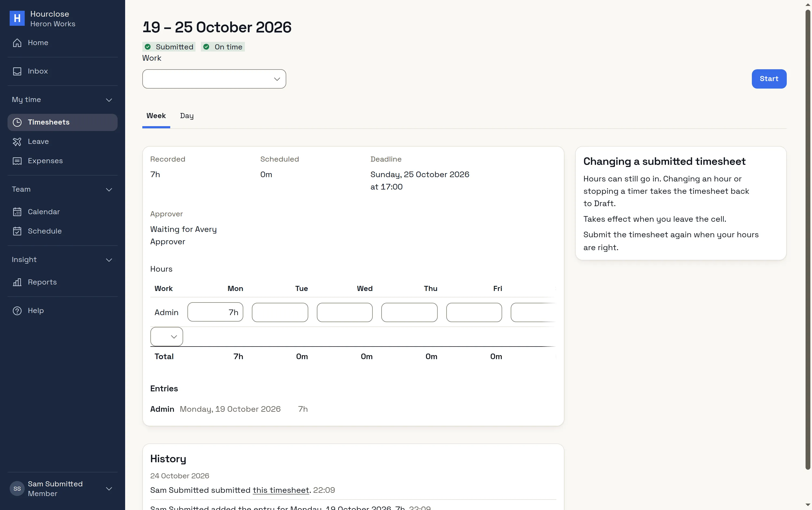Click the 'Changing a submitted timesheet' heading
Viewport: 812px width, 510px height.
click(x=664, y=162)
